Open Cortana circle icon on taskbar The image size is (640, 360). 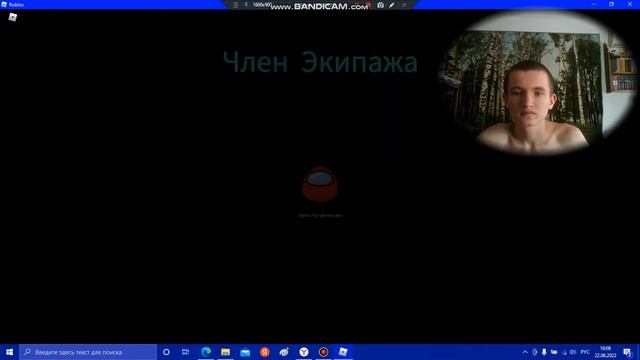pos(166,352)
